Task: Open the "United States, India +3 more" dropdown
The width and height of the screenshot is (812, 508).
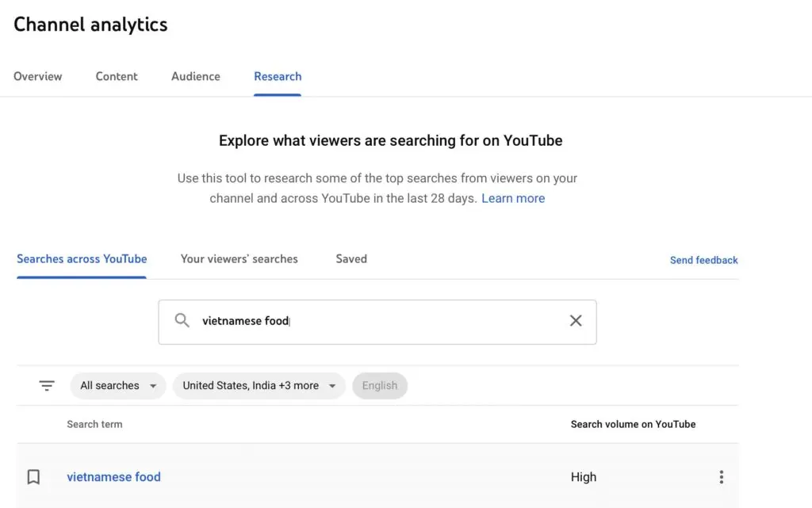Action: [x=259, y=386]
